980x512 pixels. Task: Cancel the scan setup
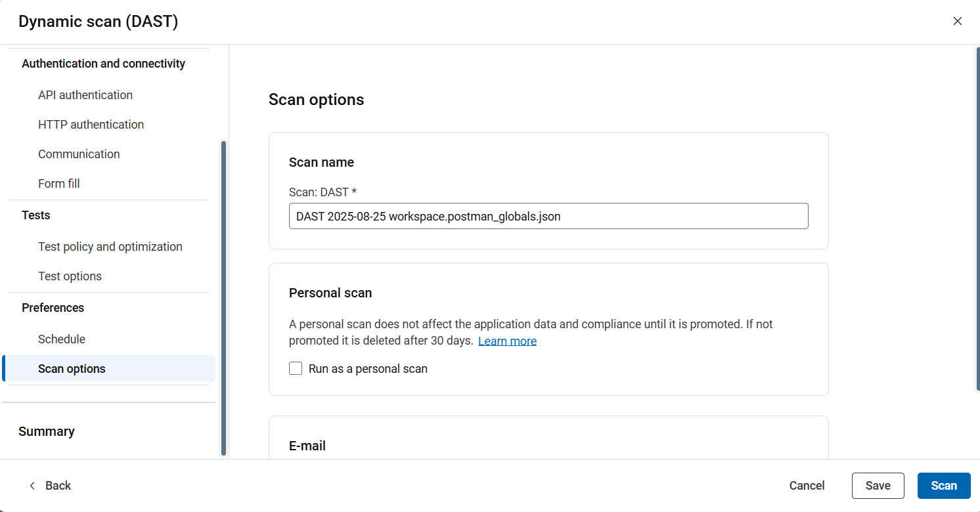click(807, 486)
